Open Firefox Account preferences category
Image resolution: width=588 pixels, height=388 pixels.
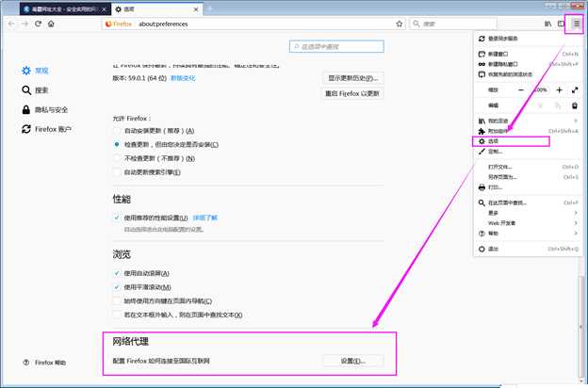pyautogui.click(x=46, y=129)
